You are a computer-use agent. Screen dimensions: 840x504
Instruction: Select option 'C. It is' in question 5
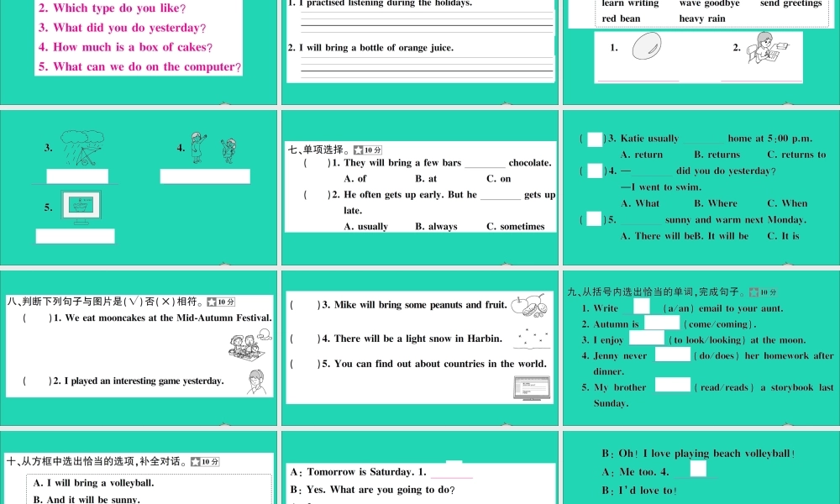(x=783, y=236)
